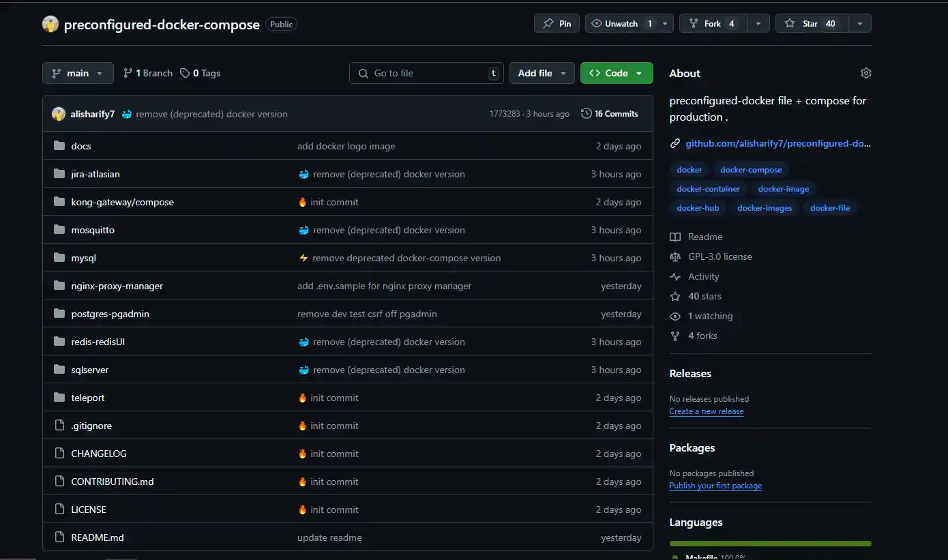Expand the Add file dropdown
Image resolution: width=948 pixels, height=560 pixels.
click(x=542, y=73)
